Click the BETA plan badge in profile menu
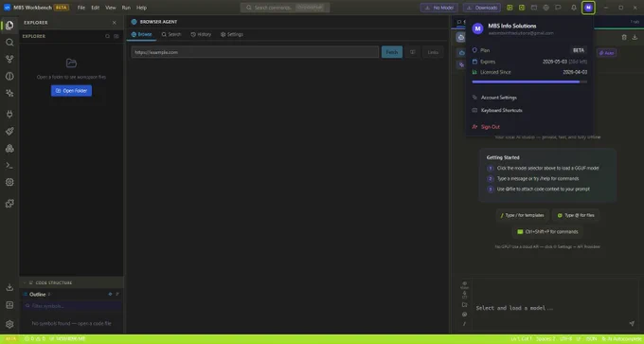The height and width of the screenshot is (344, 644). tap(579, 50)
